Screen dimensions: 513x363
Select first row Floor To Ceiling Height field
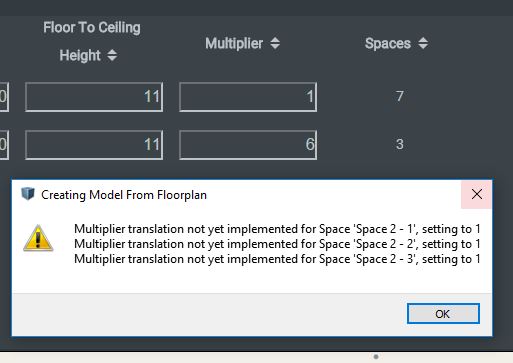(94, 97)
